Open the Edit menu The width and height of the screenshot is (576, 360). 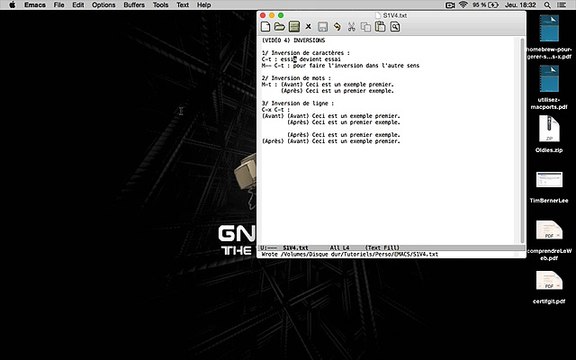click(x=78, y=5)
